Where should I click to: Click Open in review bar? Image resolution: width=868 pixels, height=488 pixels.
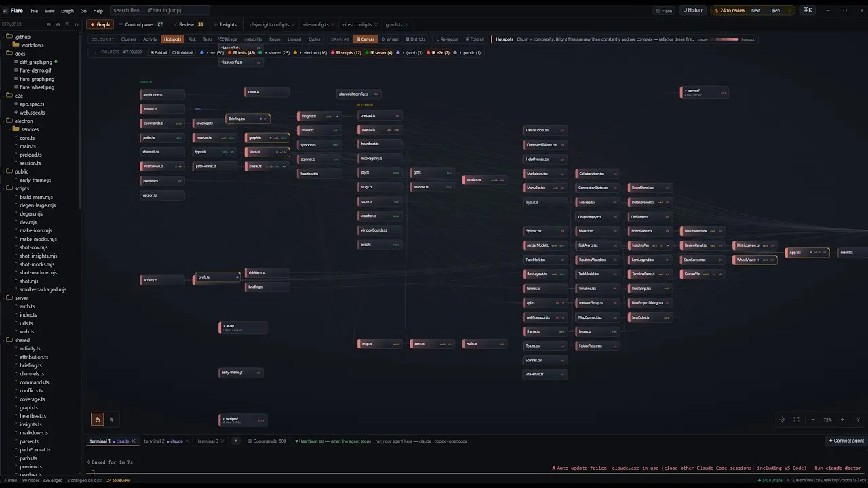[x=774, y=10]
